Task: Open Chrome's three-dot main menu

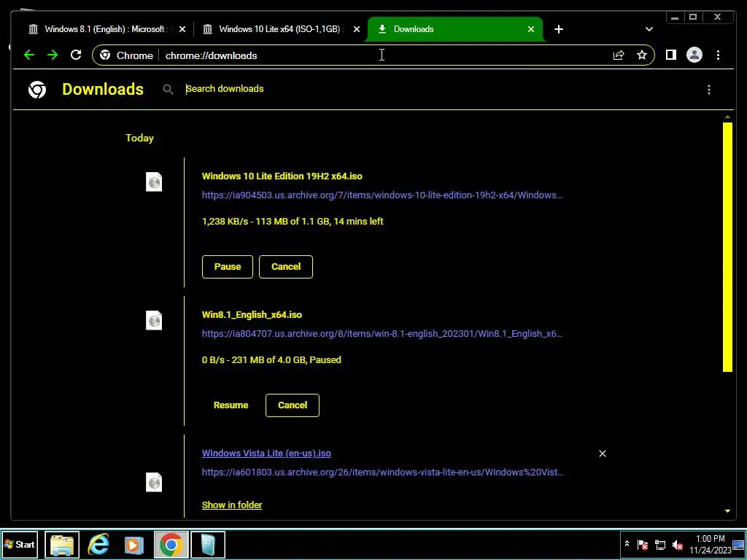Action: pyautogui.click(x=718, y=55)
